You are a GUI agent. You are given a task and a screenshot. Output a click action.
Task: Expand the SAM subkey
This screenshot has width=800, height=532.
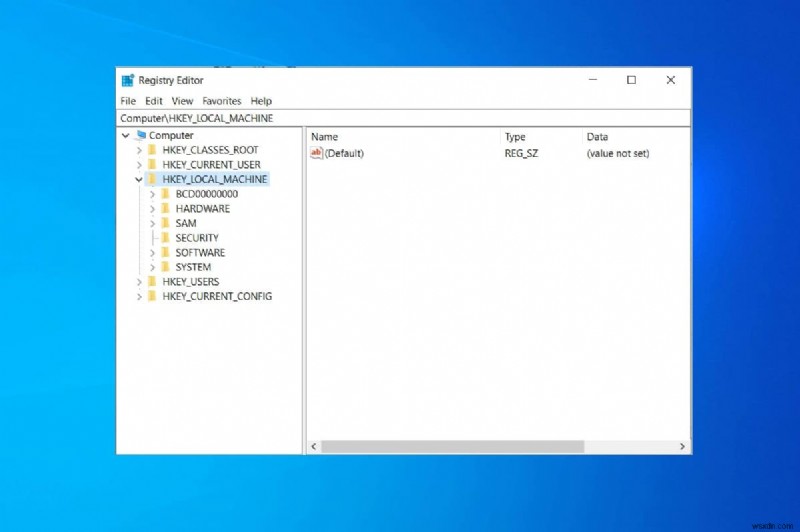152,223
